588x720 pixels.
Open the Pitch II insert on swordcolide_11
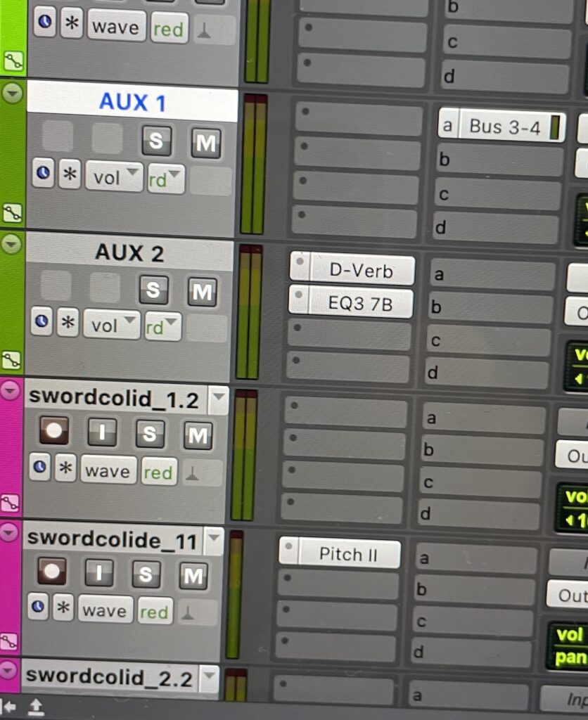[340, 554]
